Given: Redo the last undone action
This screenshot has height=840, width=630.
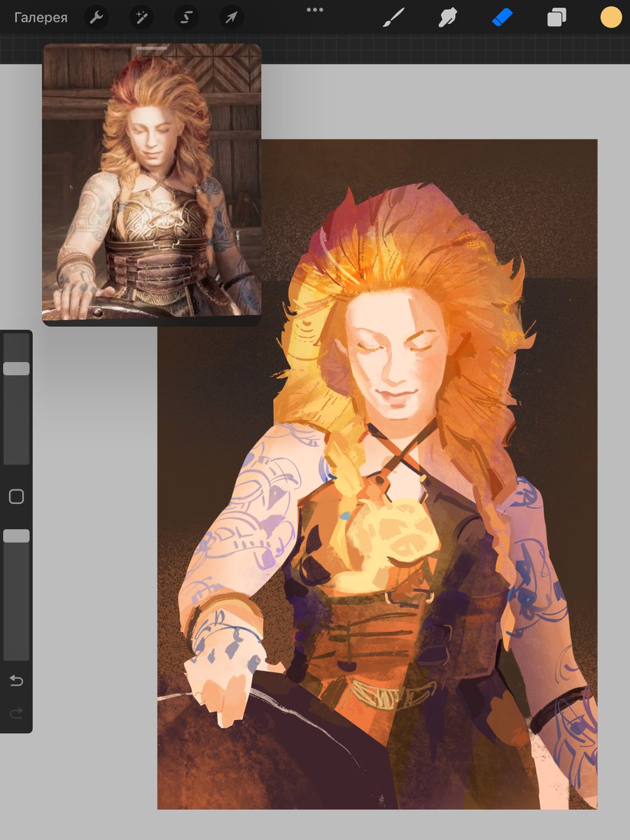Looking at the screenshot, I should [16, 713].
